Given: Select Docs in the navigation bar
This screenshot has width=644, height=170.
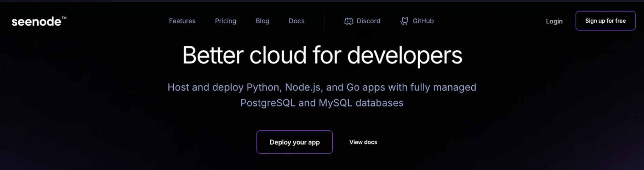Looking at the screenshot, I should [296, 21].
